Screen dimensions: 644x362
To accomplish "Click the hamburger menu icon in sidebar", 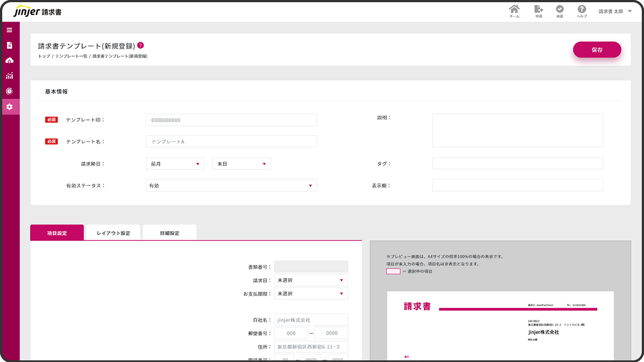I will pyautogui.click(x=9, y=30).
